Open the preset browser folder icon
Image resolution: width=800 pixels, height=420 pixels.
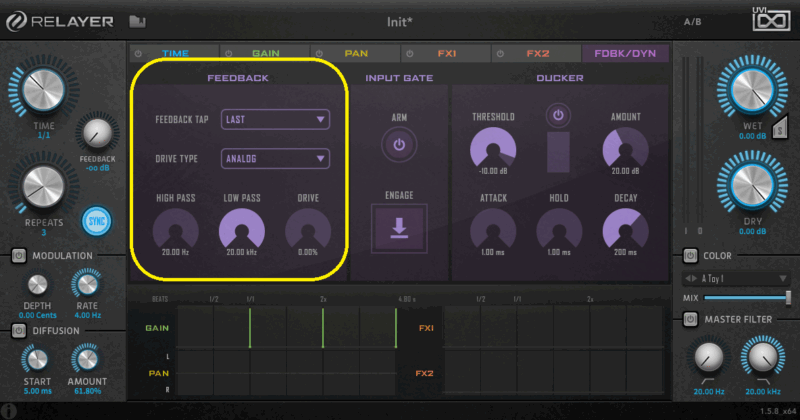tap(137, 21)
